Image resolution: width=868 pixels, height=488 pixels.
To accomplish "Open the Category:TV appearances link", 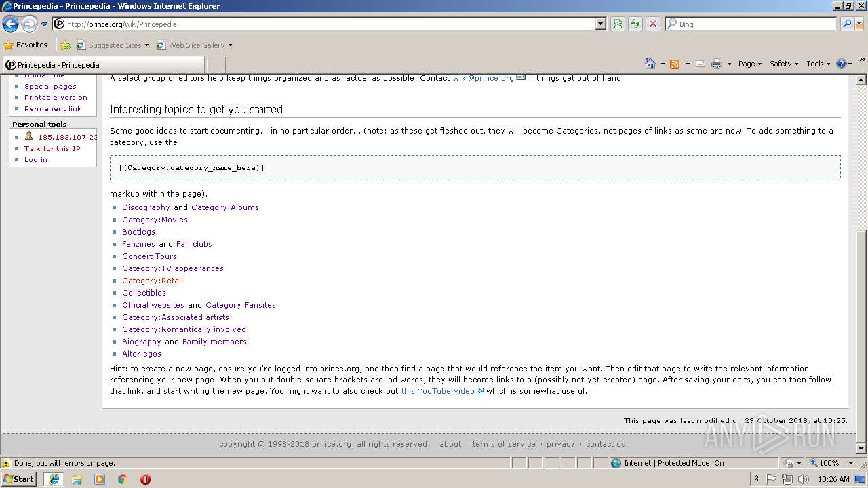I will pos(173,268).
